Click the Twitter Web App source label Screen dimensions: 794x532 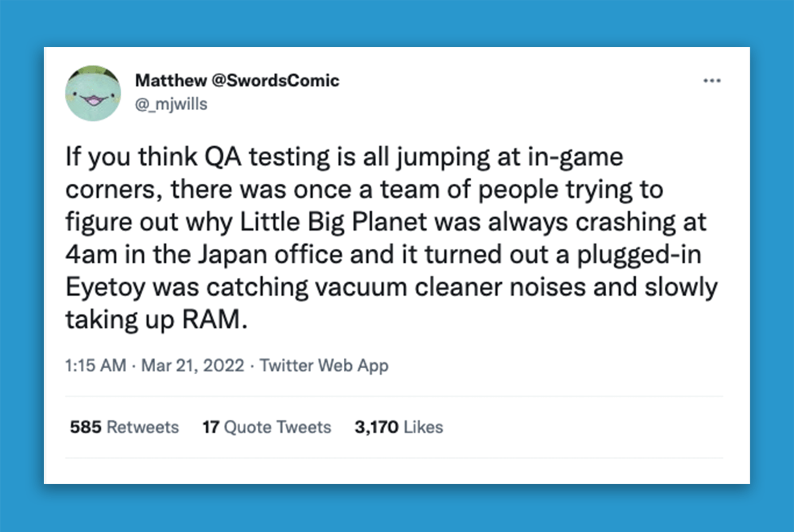[x=324, y=366]
